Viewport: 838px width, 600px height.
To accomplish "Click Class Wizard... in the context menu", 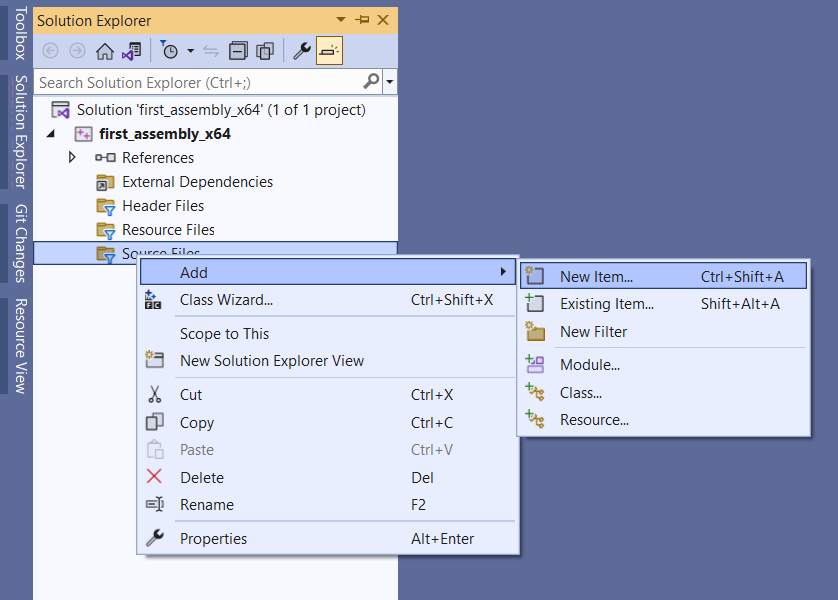I will coord(226,300).
